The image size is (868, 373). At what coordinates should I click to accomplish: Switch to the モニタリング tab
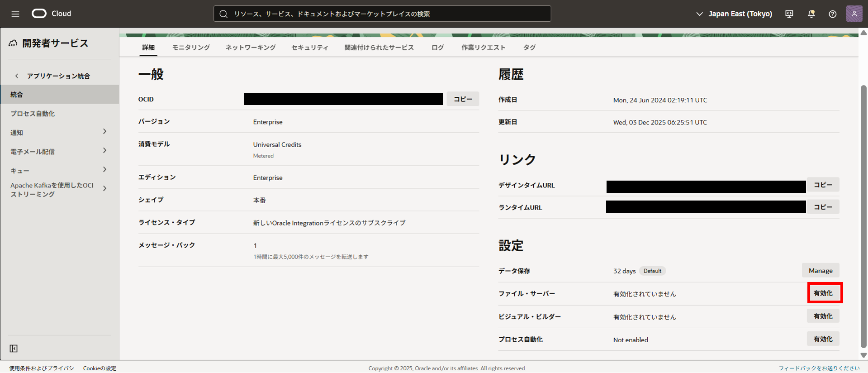point(191,48)
